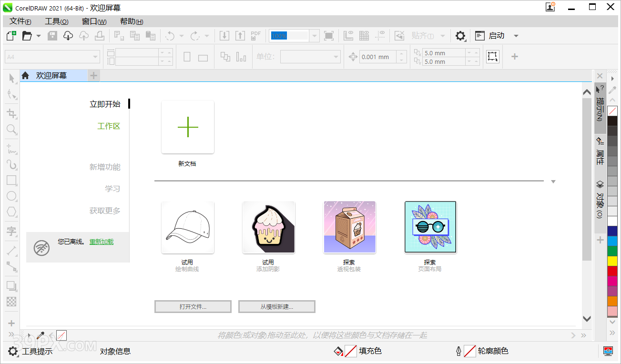Click the 新文档 plus thumbnail
The image size is (621, 364).
click(188, 127)
